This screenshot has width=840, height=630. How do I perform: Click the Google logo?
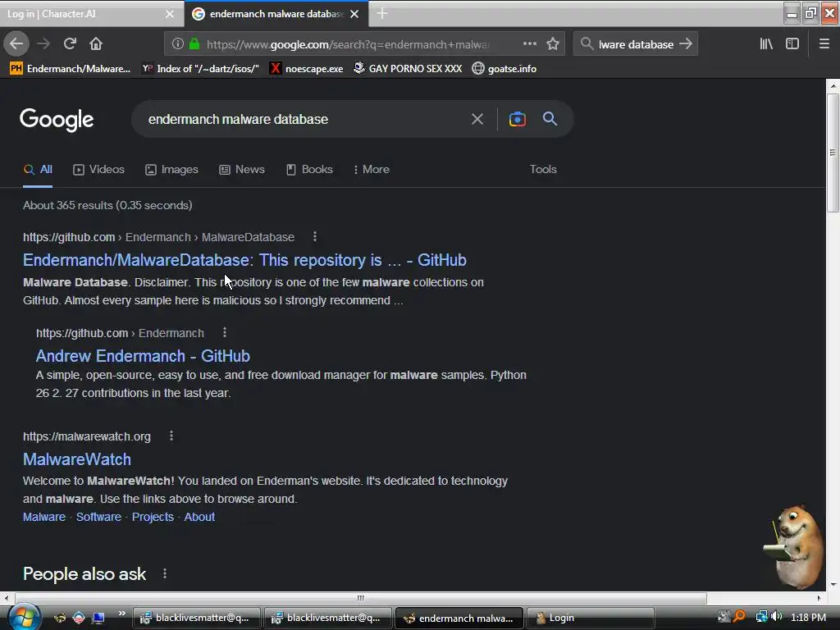[57, 120]
